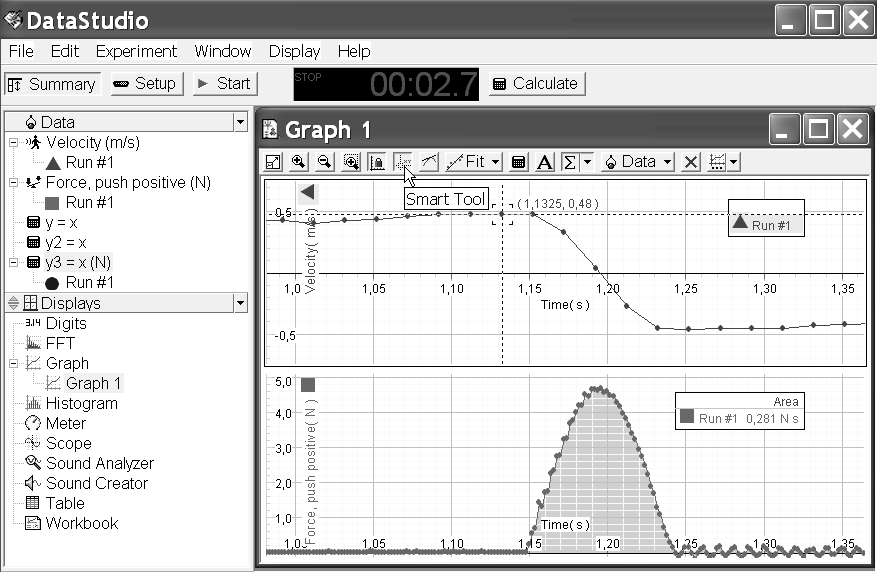The width and height of the screenshot is (877, 572).
Task: Collapse the Force, push positive tree node
Action: pyautogui.click(x=14, y=183)
